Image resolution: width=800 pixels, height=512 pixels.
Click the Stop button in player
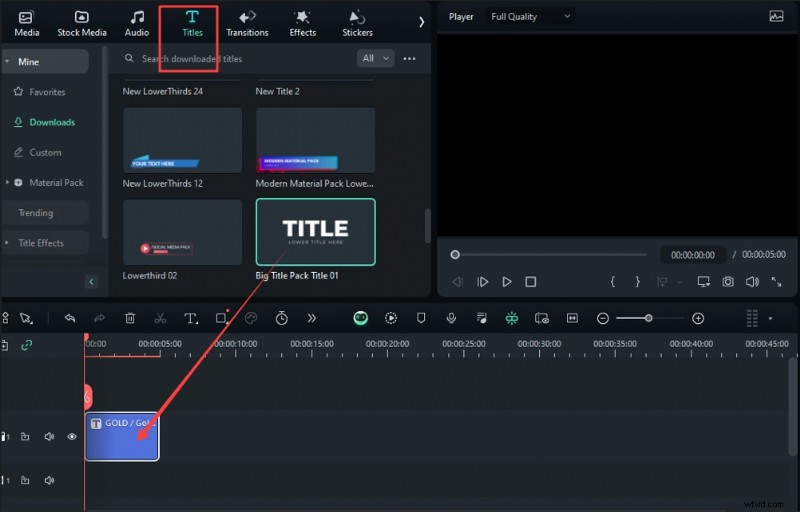(x=531, y=282)
